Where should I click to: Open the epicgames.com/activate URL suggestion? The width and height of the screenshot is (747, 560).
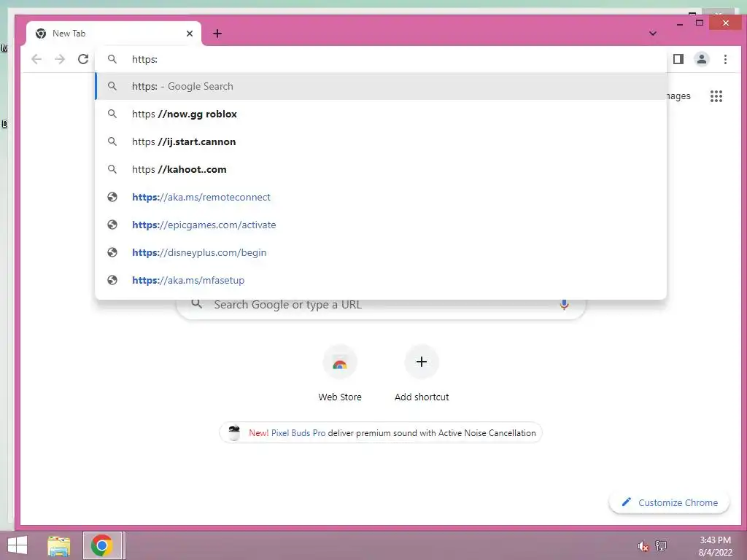tap(381, 225)
